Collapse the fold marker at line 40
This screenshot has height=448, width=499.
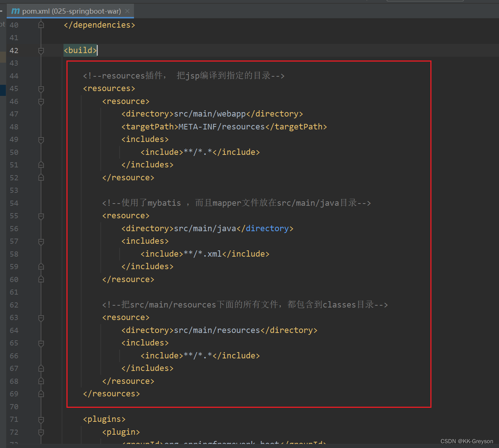tap(41, 25)
